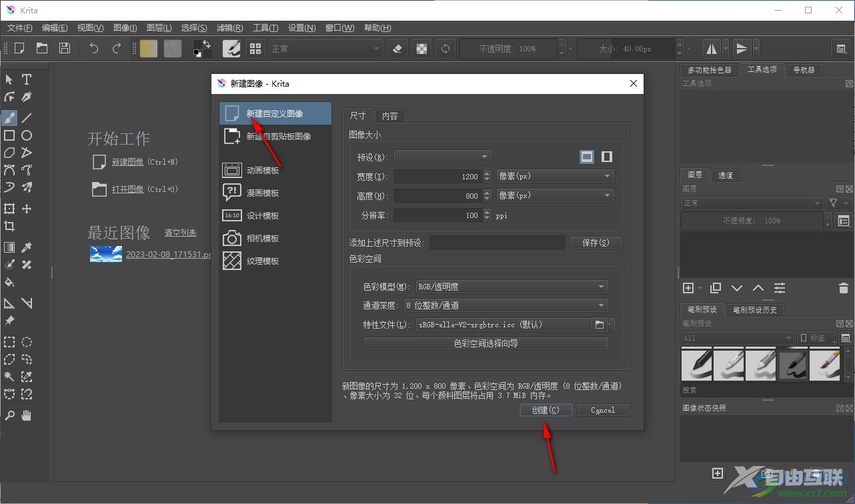This screenshot has width=855, height=504.
Task: Select the shape selection arrow tool
Action: 9,79
